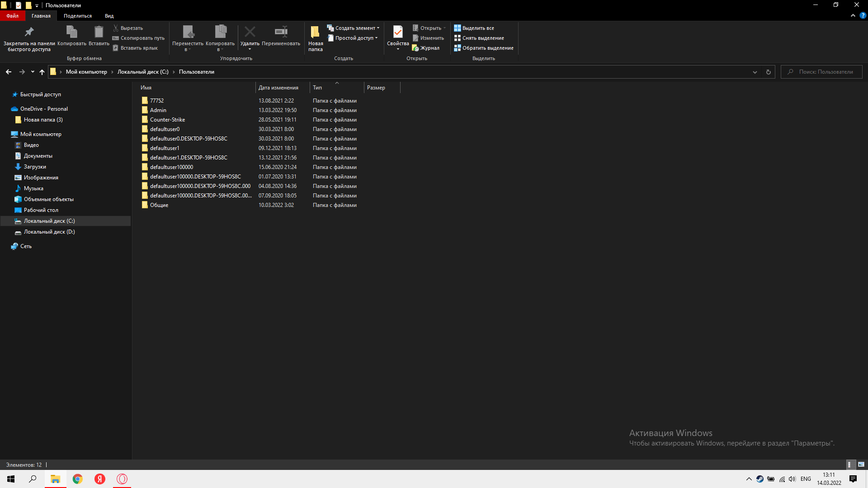Click ENG language indicator in tray
This screenshot has height=488, width=868.
806,479
